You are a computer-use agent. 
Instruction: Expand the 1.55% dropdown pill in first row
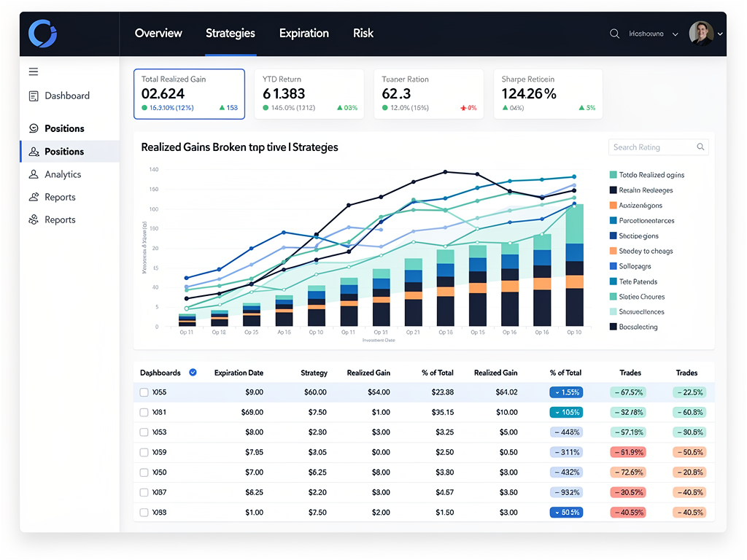567,392
